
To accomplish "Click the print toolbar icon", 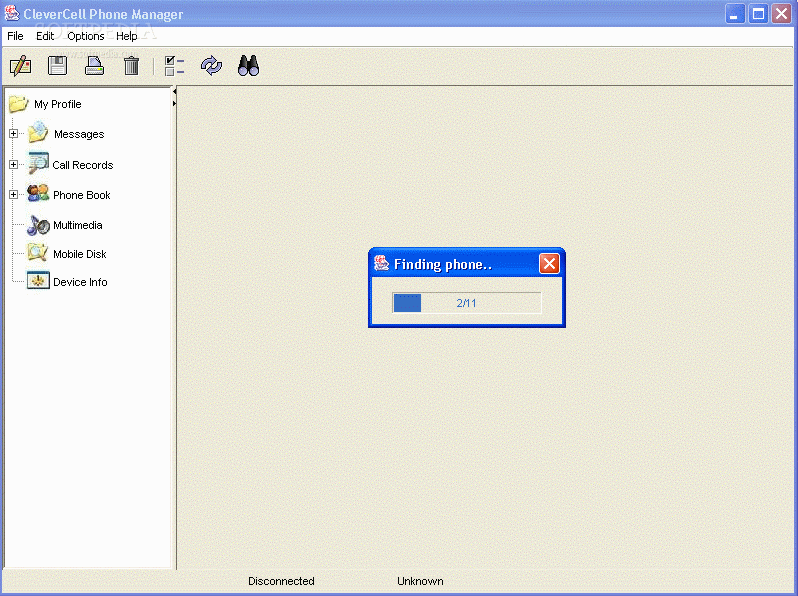I will point(94,66).
